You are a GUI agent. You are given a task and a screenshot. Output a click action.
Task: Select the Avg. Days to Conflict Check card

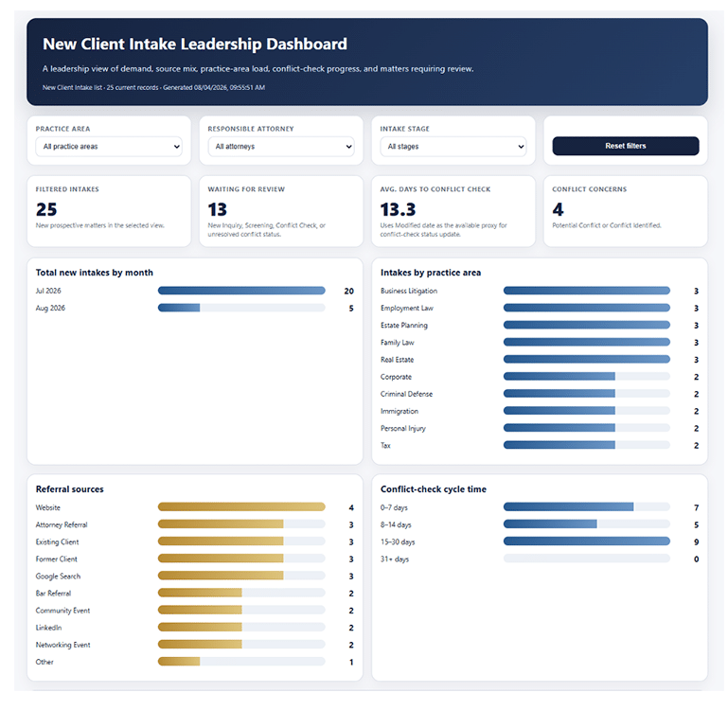tap(453, 211)
